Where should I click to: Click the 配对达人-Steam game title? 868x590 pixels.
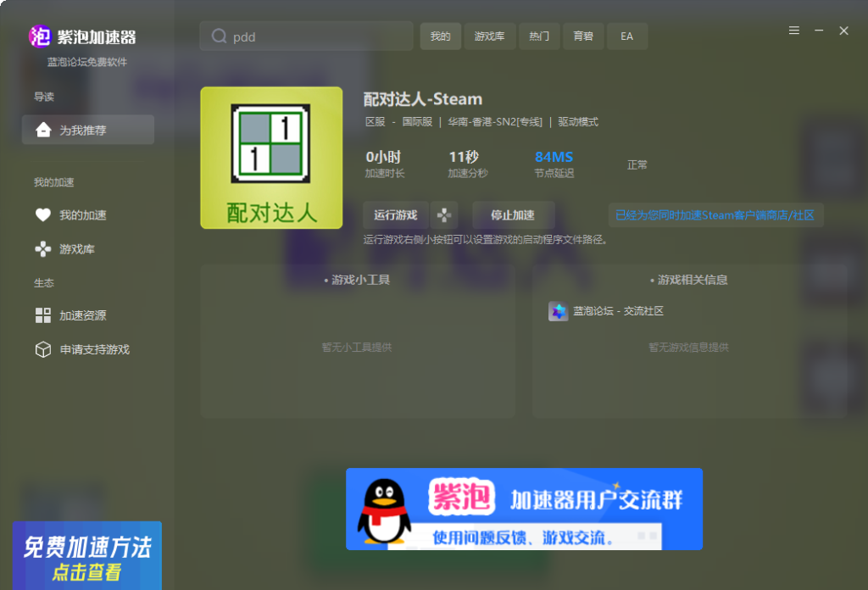423,99
